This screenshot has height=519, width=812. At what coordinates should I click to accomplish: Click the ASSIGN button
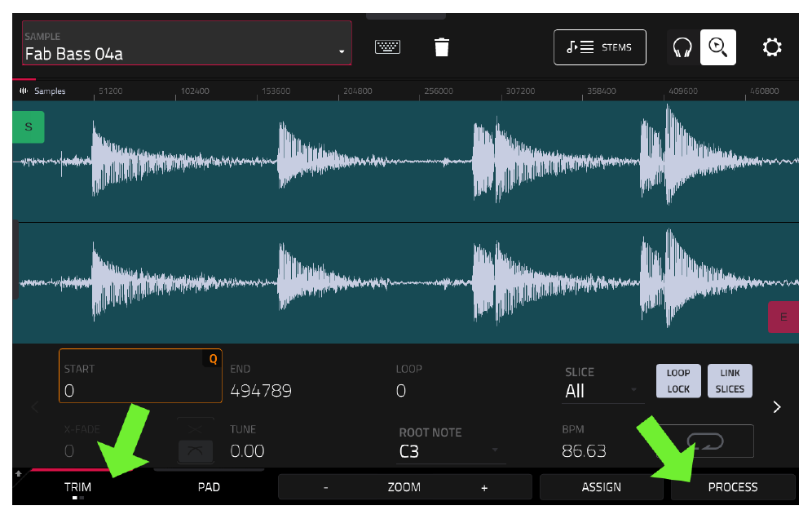(x=601, y=487)
